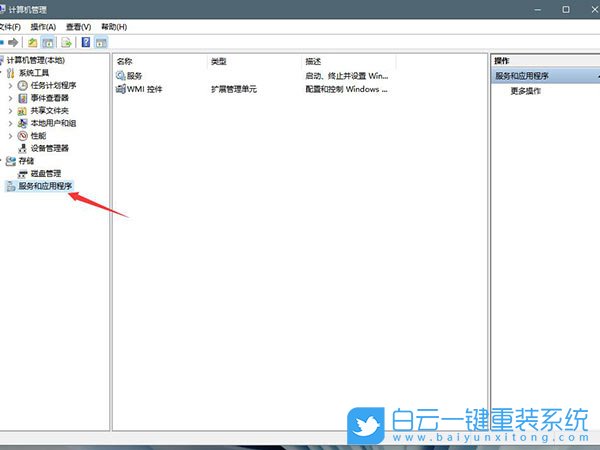Collapse the 服务和应用程序 actions section arrow
Viewport: 600px width, 450px height.
[x=597, y=76]
